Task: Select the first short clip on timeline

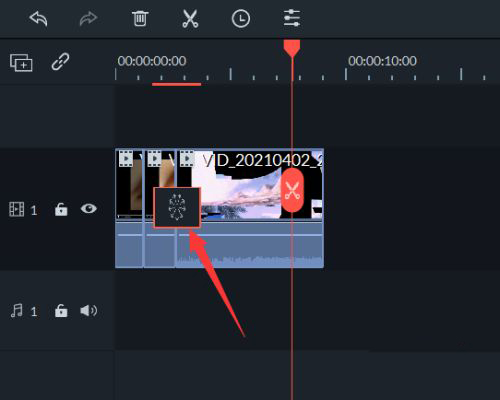Action: pyautogui.click(x=129, y=208)
